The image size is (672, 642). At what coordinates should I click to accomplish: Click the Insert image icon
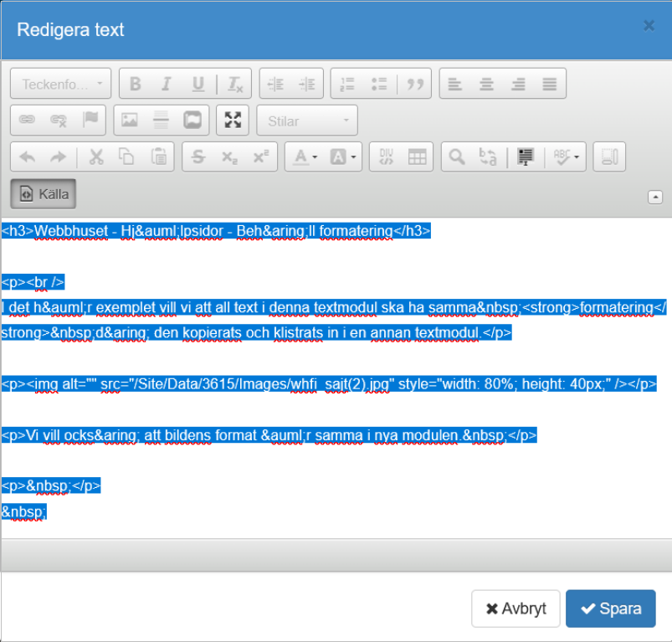tap(129, 121)
